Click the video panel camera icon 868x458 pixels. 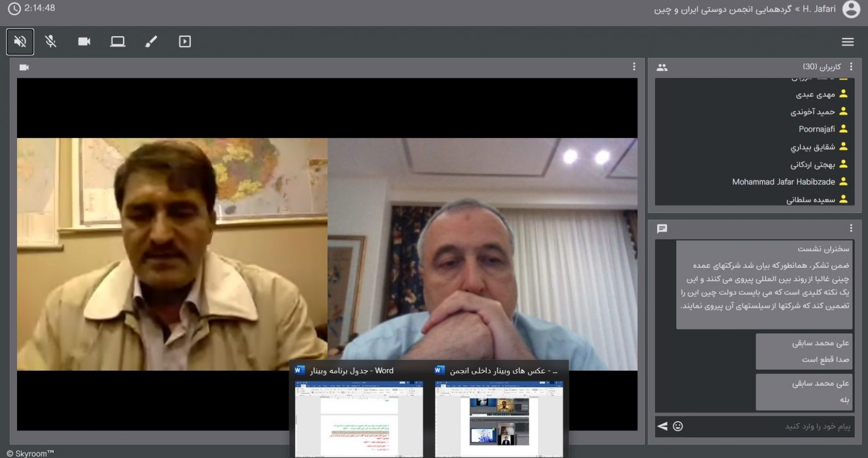click(x=24, y=68)
